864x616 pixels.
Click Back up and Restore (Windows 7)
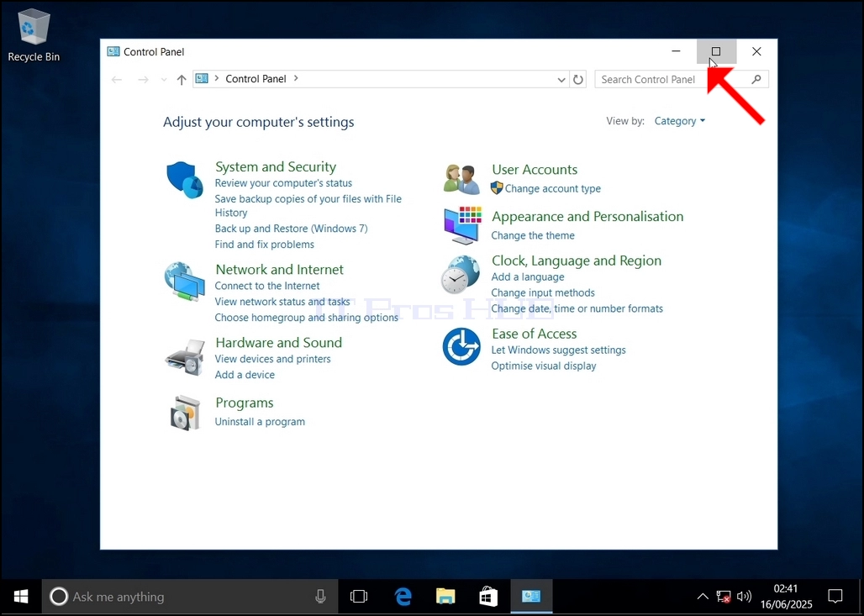(291, 228)
